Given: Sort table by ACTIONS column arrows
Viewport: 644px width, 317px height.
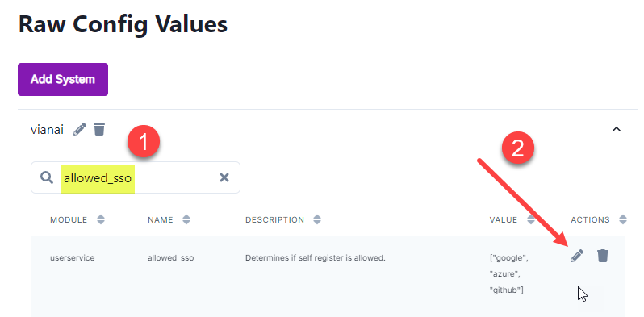Looking at the screenshot, I should (x=623, y=219).
